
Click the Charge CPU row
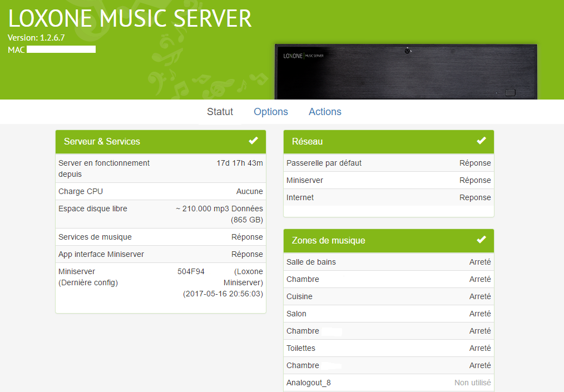pyautogui.click(x=160, y=191)
